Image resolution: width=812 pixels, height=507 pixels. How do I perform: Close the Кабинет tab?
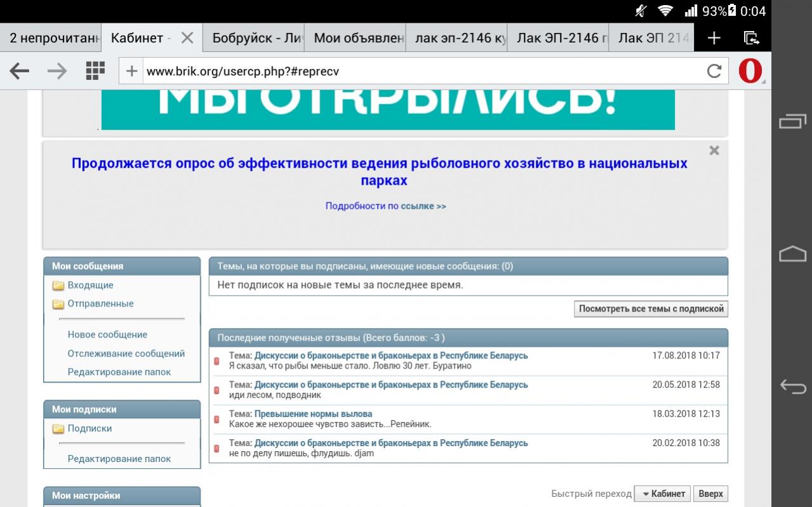tap(187, 38)
